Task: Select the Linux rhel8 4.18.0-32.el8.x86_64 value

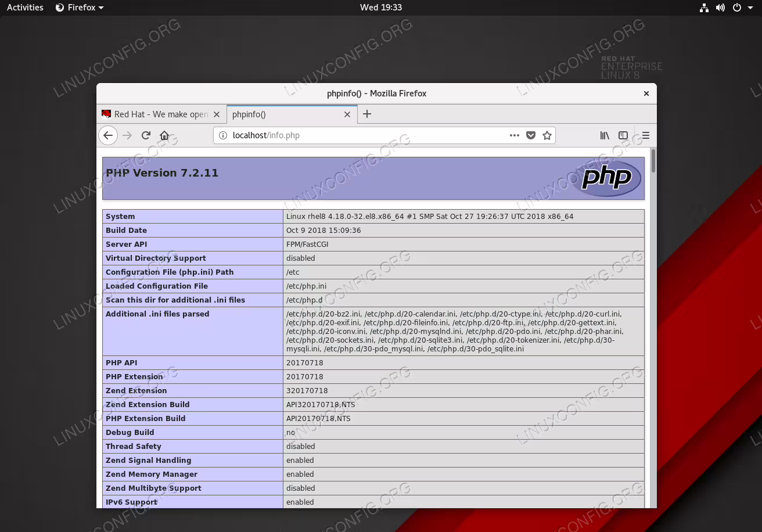Action: coord(430,217)
